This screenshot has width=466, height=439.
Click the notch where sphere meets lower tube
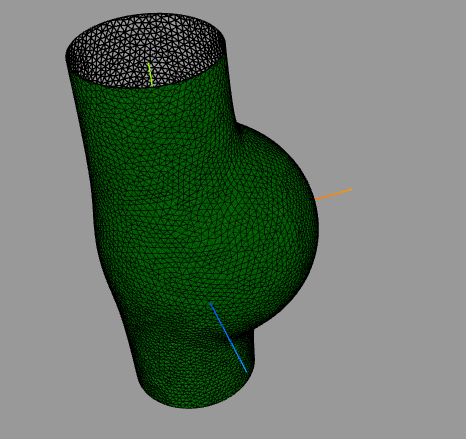[254, 330]
